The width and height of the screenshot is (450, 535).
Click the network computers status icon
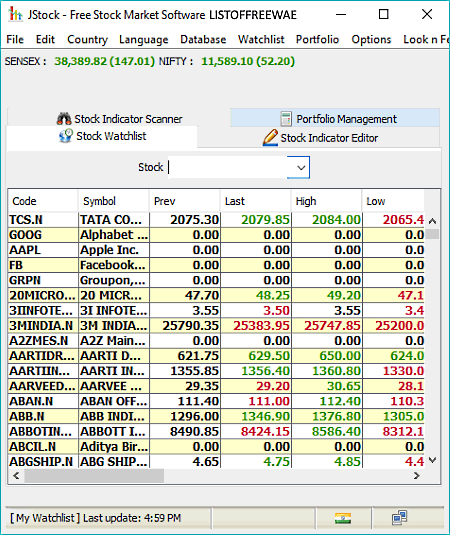tap(400, 518)
